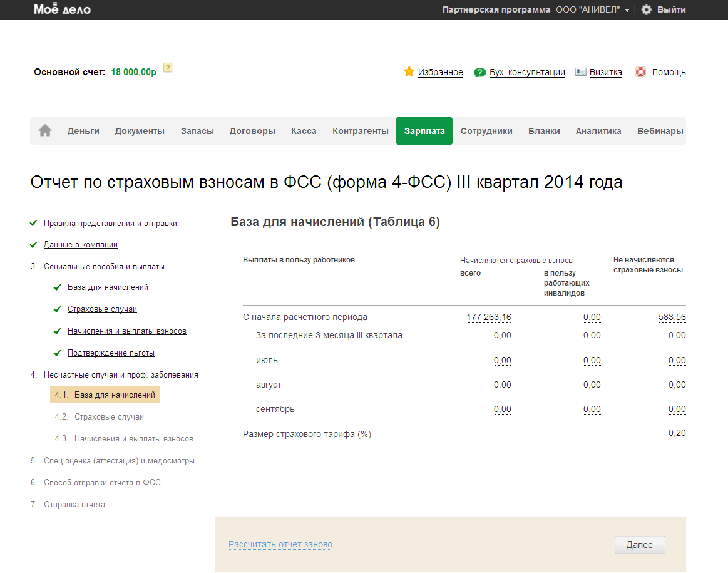This screenshot has height=573, width=728.
Task: Click the red lifebuoy help icon
Action: [x=640, y=72]
